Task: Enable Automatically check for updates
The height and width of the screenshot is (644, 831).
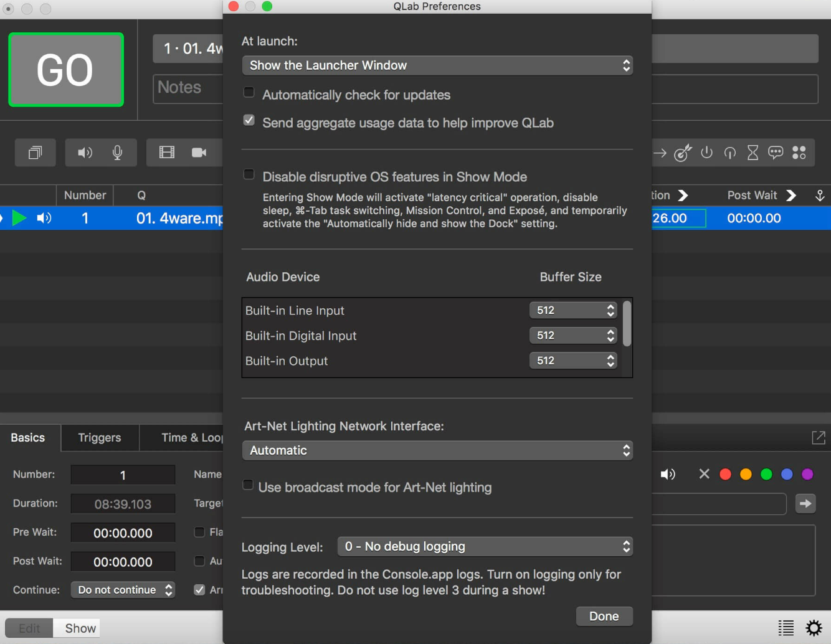Action: coord(249,93)
